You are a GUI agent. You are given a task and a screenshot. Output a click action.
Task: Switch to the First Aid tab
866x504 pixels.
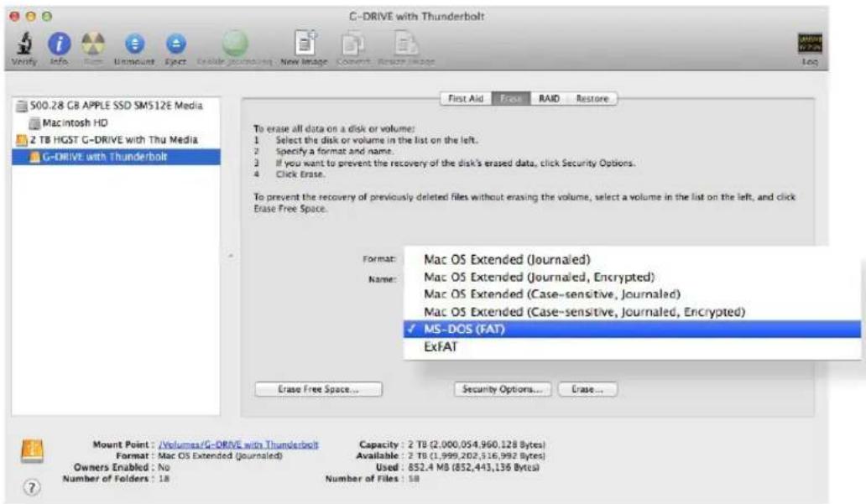pos(466,98)
